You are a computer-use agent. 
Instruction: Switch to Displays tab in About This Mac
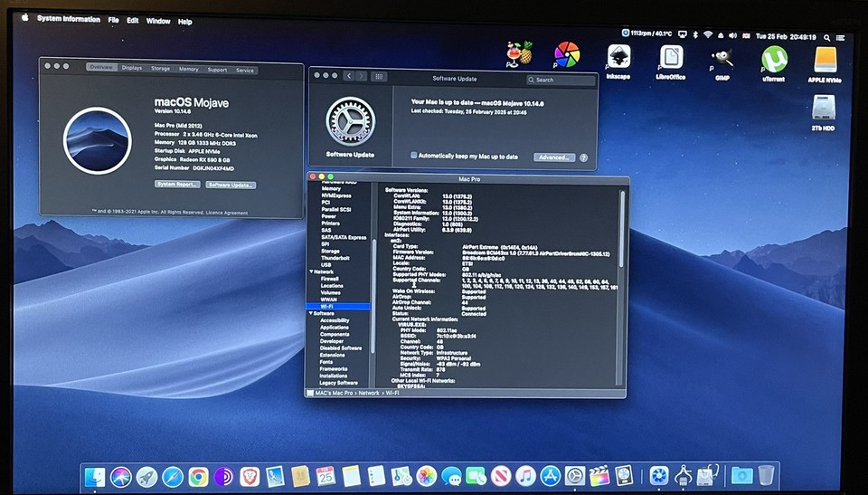[132, 68]
